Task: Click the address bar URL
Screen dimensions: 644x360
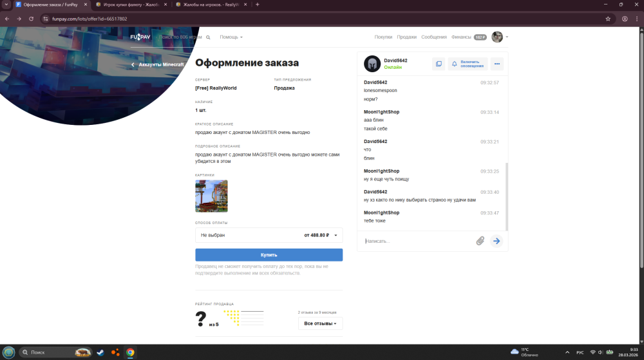Action: (x=90, y=19)
